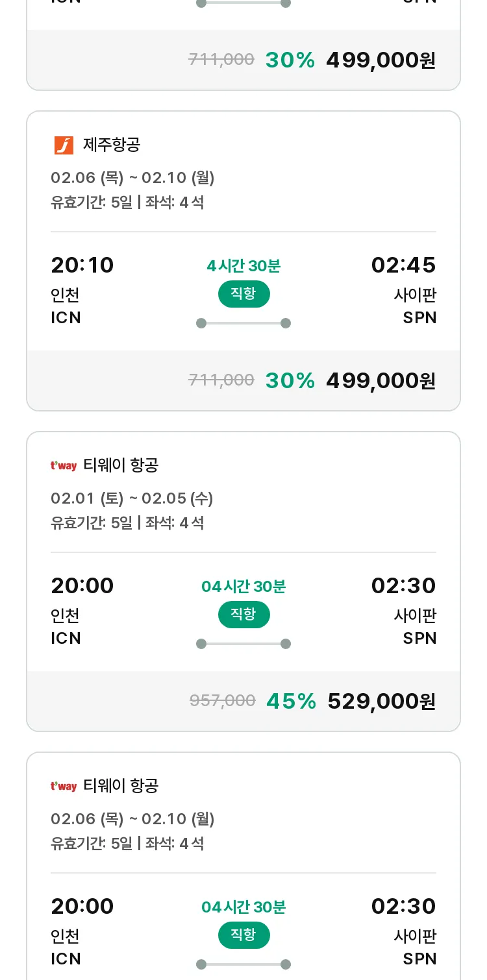Open the 529,000원 t'way fare

click(x=381, y=701)
